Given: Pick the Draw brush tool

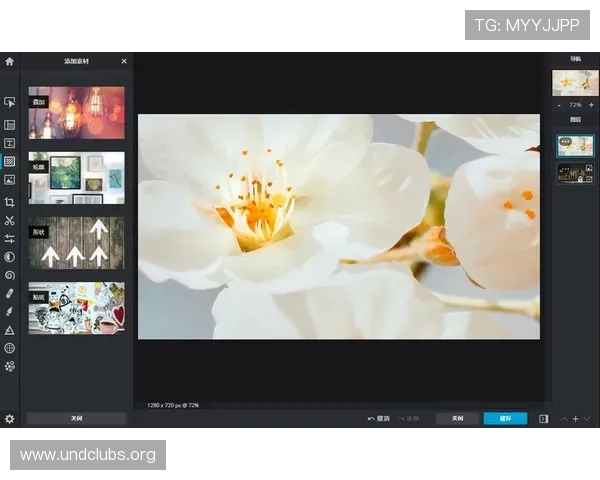Looking at the screenshot, I should coord(9,311).
